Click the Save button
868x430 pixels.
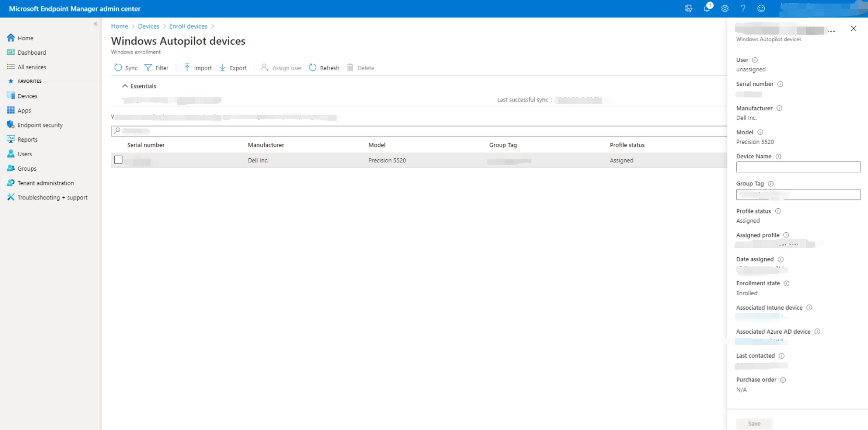[x=754, y=424]
